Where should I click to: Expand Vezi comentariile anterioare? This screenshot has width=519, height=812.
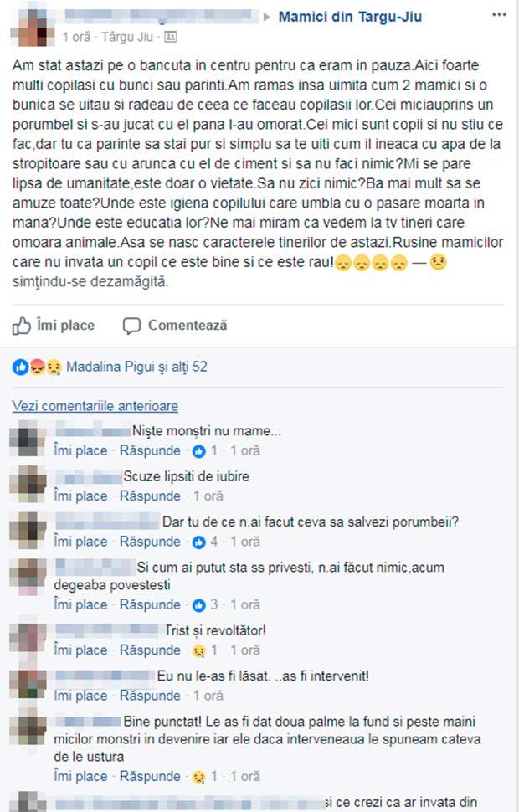pos(95,406)
